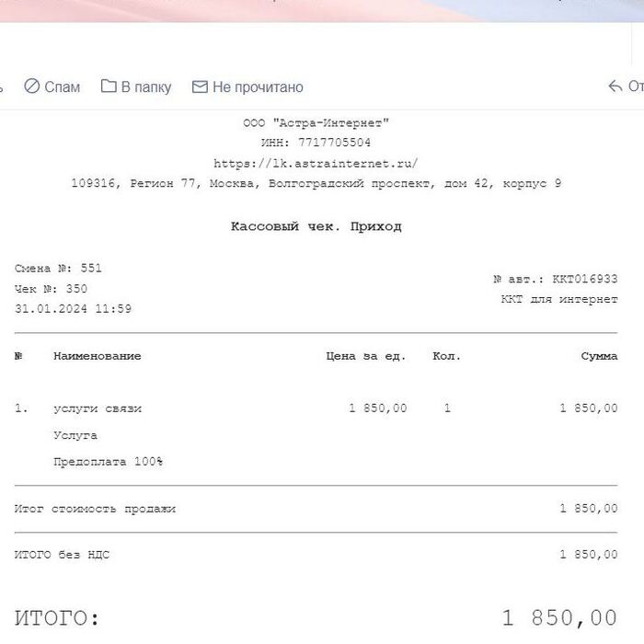Click the ККТ016933 registration number
Image resolution: width=644 pixels, height=644 pixels.
585,279
